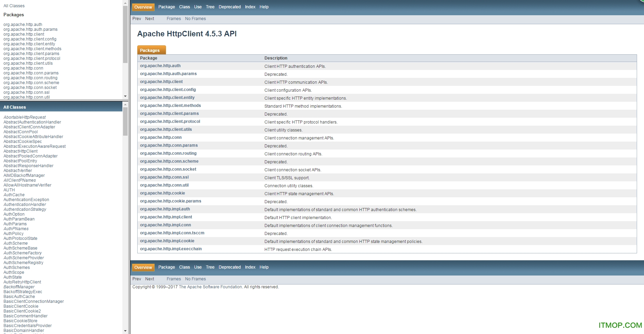Open org.apache.http.cookie.params in Packages table
Screen dimensions: 644x334
[x=171, y=201]
